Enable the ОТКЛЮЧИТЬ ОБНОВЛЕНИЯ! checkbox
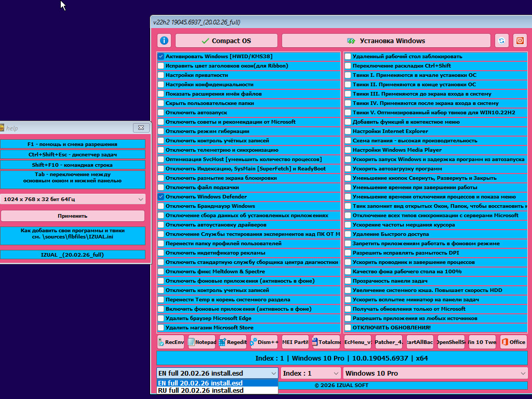The height and width of the screenshot is (399, 532). (348, 328)
